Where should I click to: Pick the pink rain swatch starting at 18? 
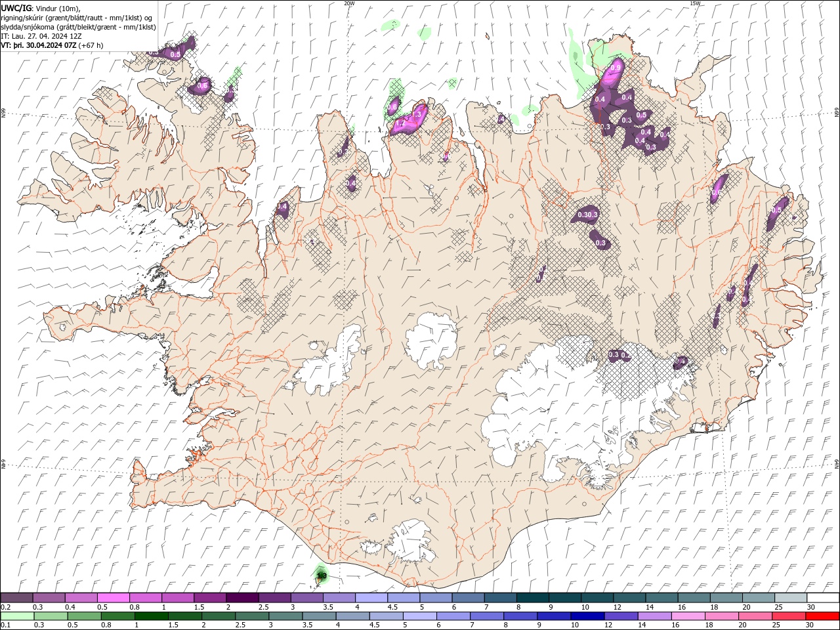(721, 616)
